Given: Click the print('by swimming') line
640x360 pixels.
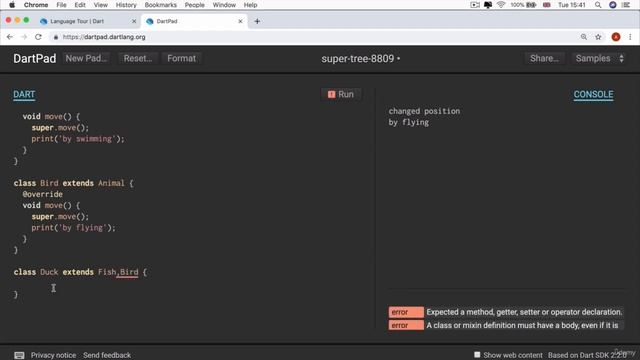Looking at the screenshot, I should pyautogui.click(x=78, y=139).
